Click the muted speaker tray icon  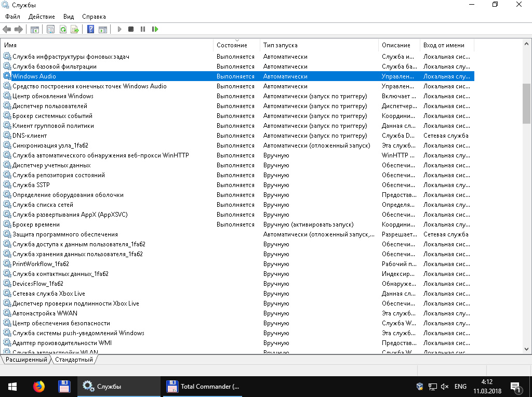coord(445,387)
